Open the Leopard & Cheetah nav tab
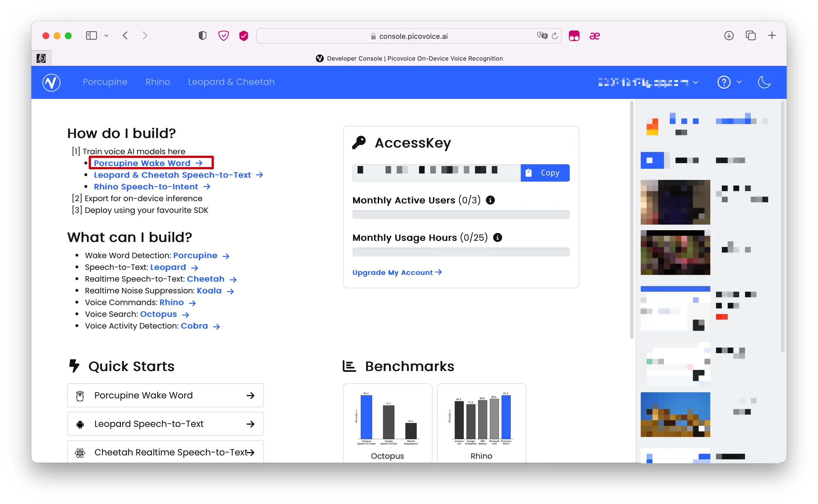 [231, 82]
